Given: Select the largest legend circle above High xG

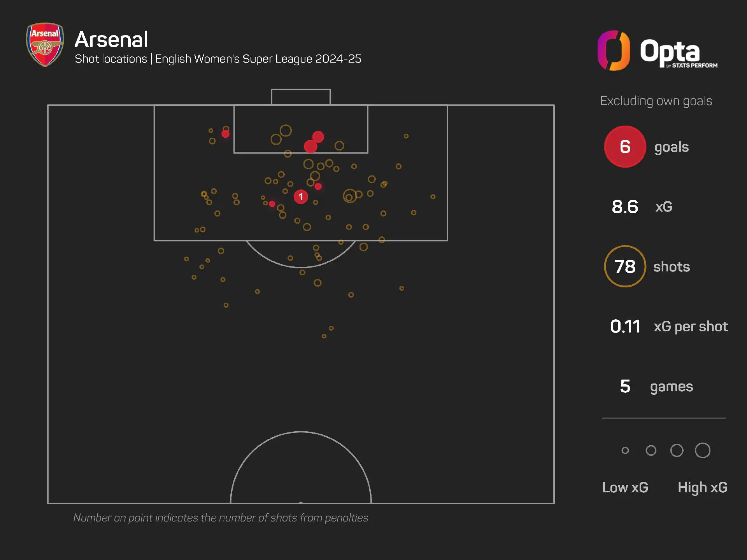Looking at the screenshot, I should coord(702,450).
